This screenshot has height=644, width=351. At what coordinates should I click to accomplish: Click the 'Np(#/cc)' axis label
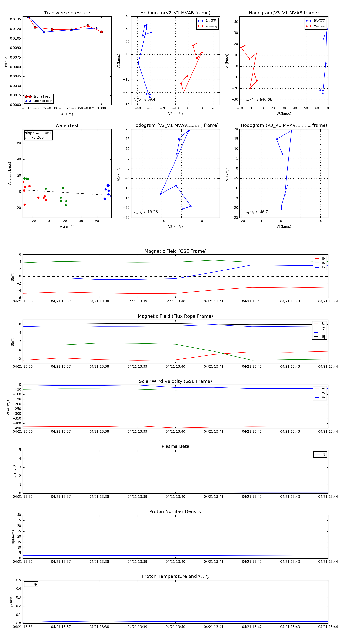13,536
